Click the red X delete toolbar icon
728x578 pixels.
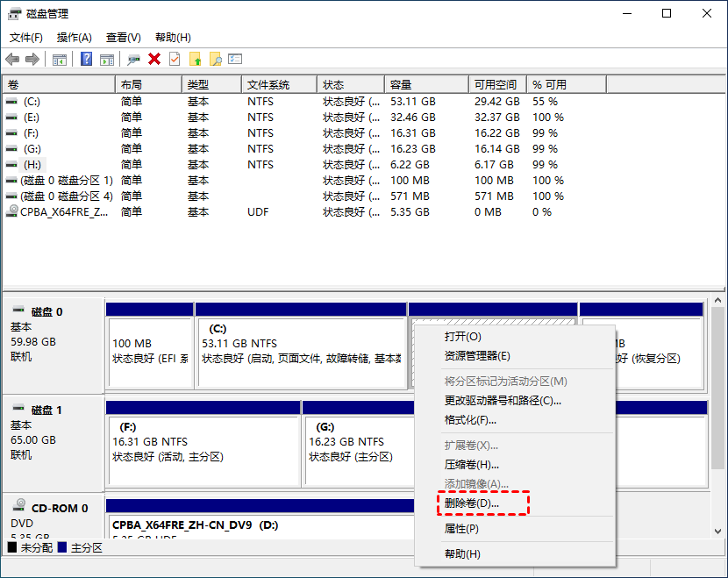154,59
